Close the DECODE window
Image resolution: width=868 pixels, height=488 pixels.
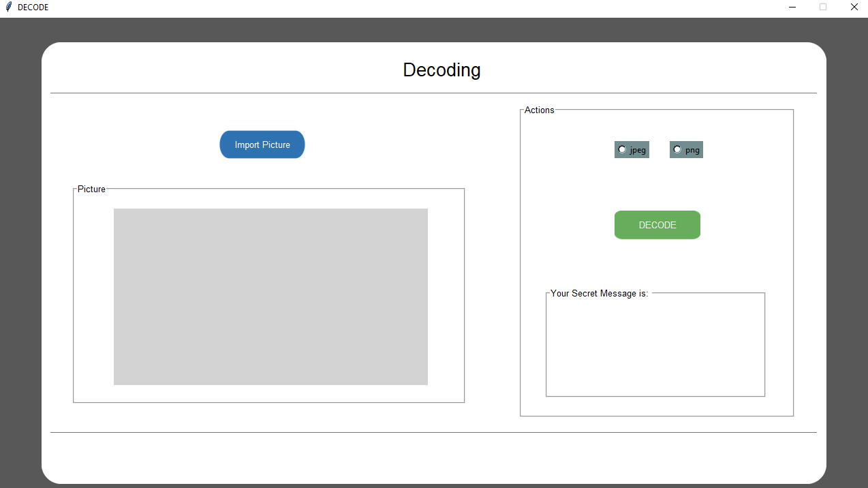click(854, 7)
